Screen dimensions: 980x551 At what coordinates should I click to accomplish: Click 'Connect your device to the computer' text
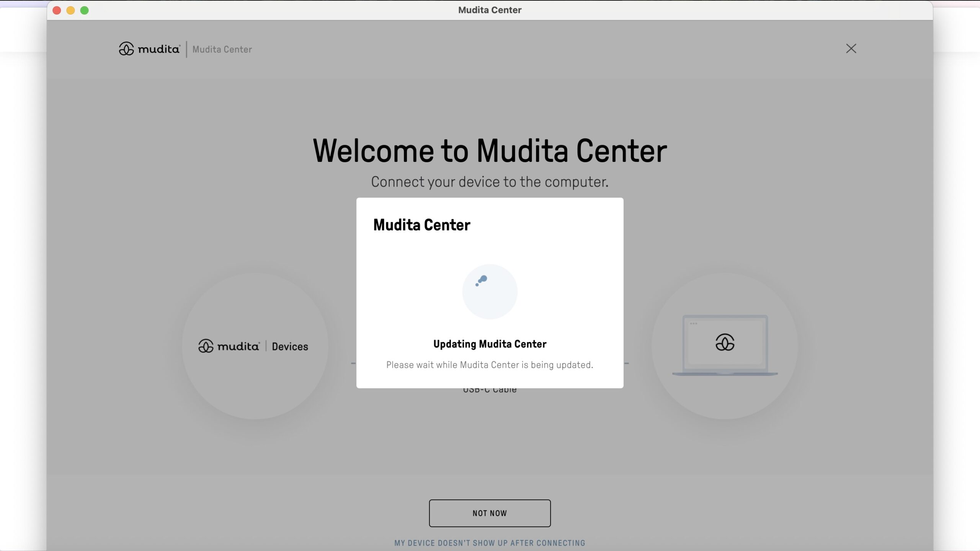pyautogui.click(x=490, y=182)
